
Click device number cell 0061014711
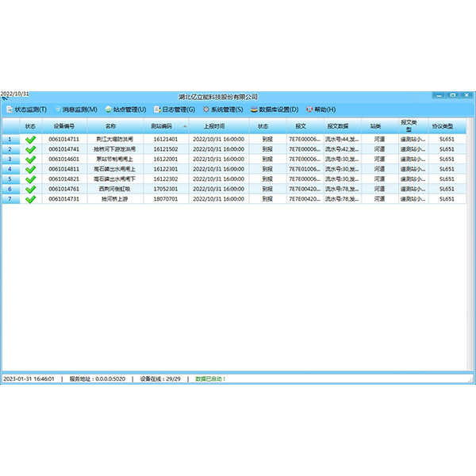click(x=64, y=140)
